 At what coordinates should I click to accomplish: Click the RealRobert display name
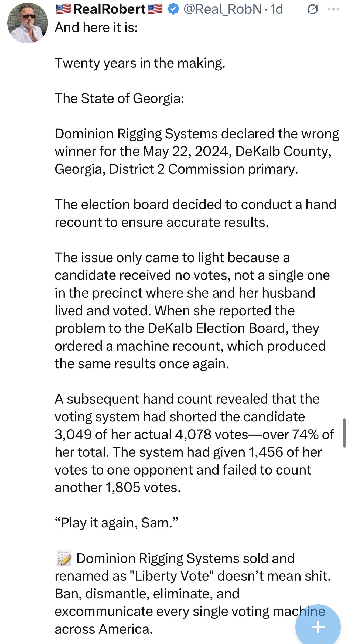pyautogui.click(x=109, y=9)
